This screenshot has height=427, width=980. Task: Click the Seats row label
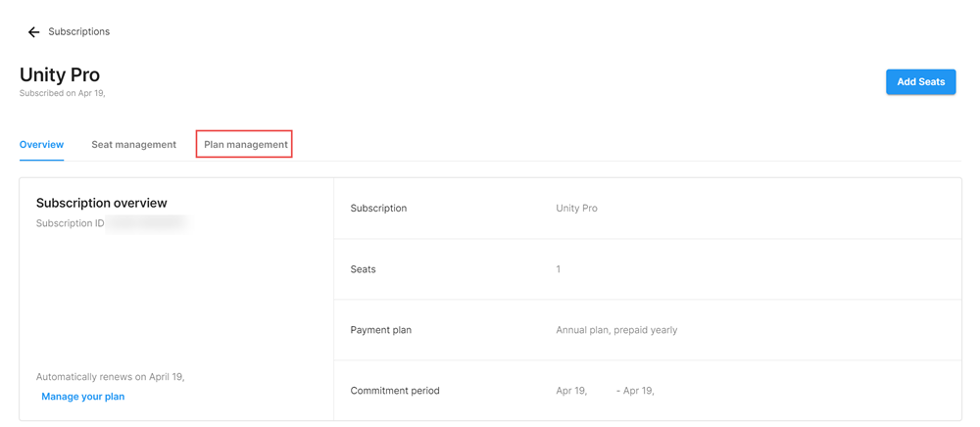click(x=364, y=269)
